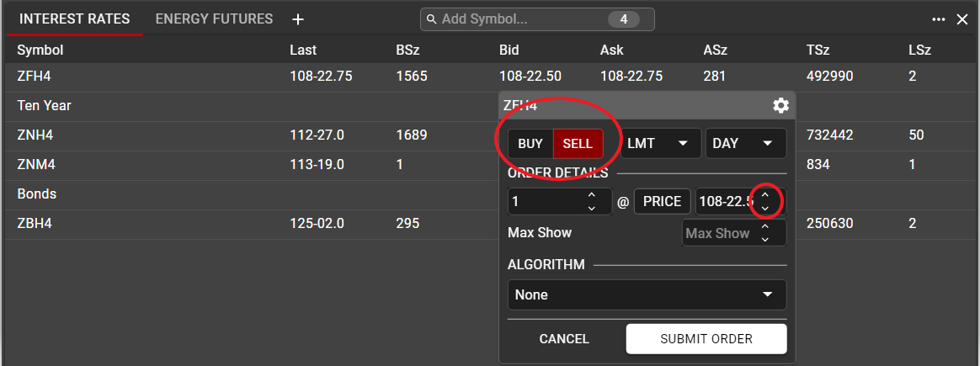Toggle the PRICE mode button
This screenshot has height=366, width=980.
coord(663,202)
